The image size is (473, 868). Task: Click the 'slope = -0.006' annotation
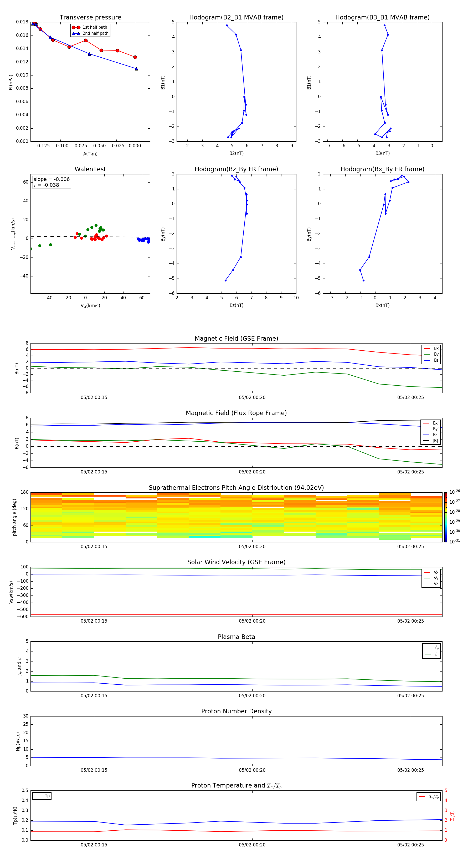point(52,179)
